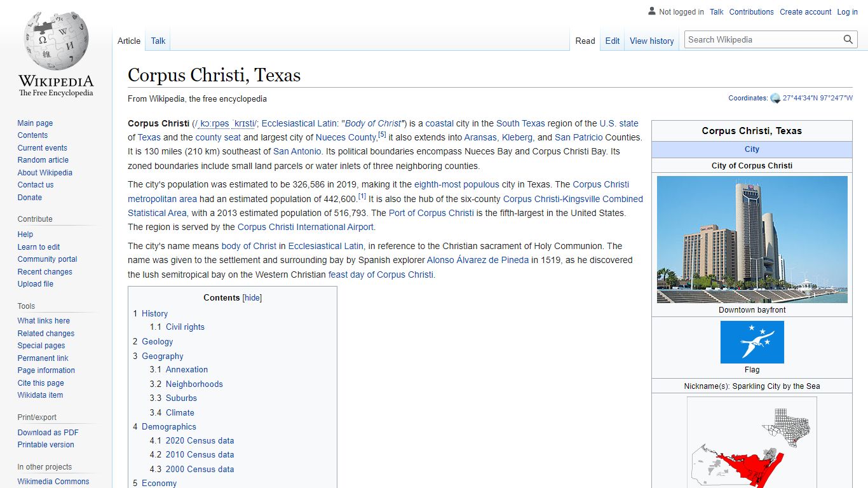The height and width of the screenshot is (488, 868).
Task: Click the City link in infobox
Action: [x=752, y=149]
